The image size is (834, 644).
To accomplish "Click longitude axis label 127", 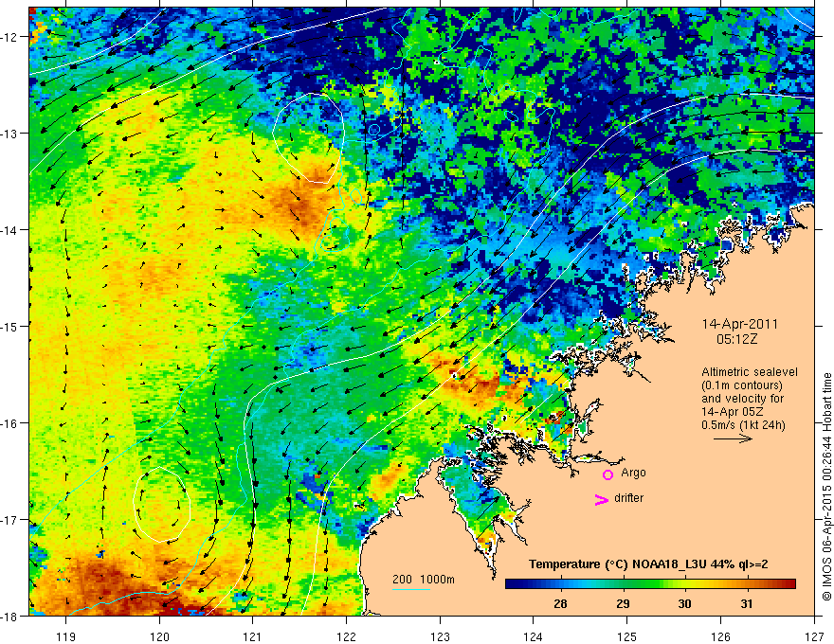I will 814,636.
